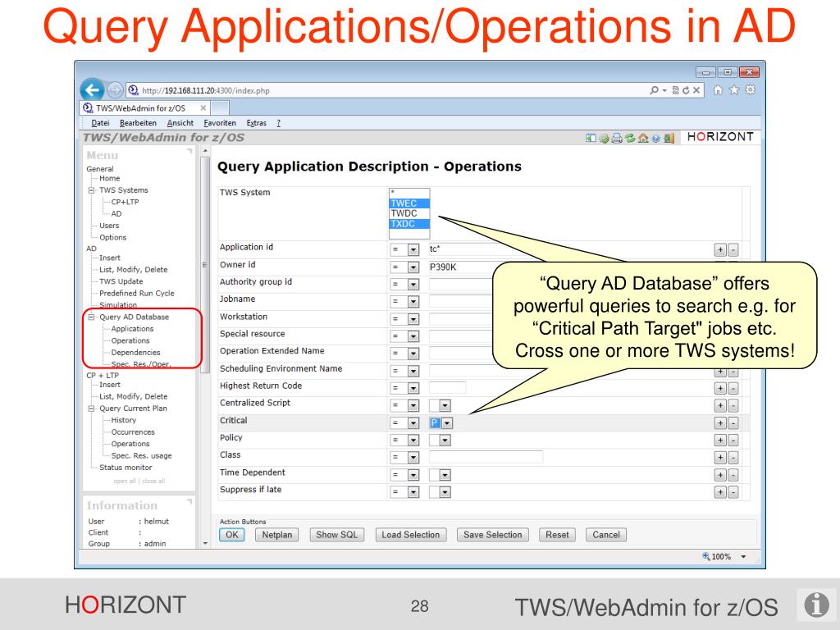840x630 pixels.
Task: Open Status monitor in the menu tree
Action: [126, 467]
